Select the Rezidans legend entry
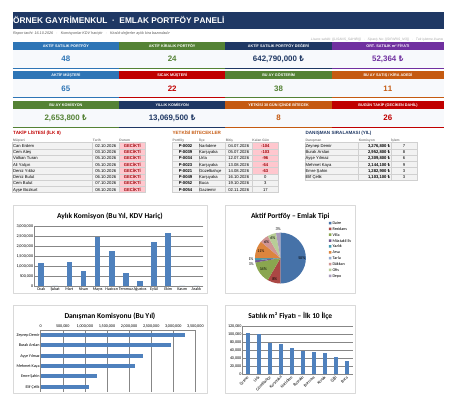Image resolution: width=456 pixels, height=406 pixels. [338, 229]
